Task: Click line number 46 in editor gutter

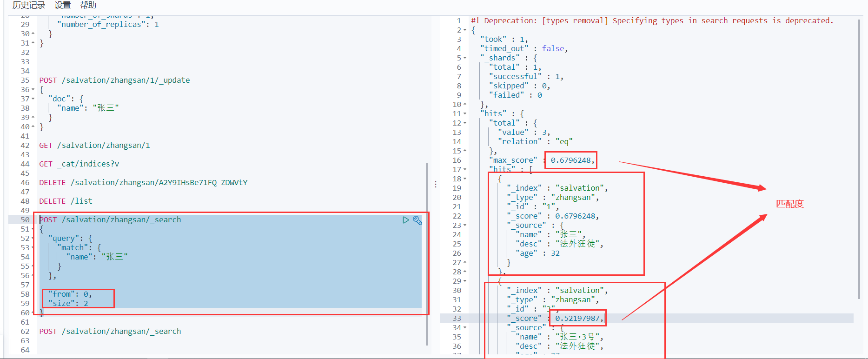Action: click(25, 182)
